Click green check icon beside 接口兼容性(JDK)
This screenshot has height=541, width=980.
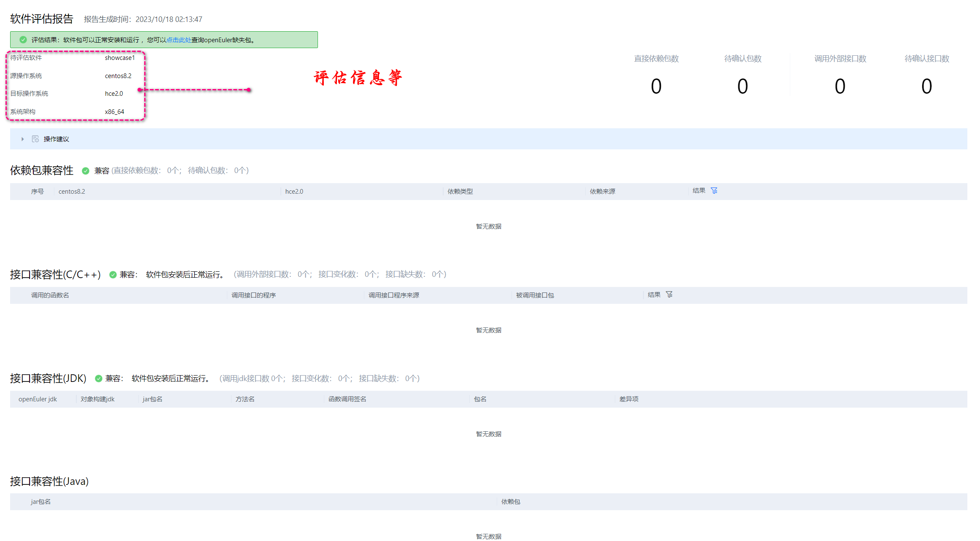99,379
